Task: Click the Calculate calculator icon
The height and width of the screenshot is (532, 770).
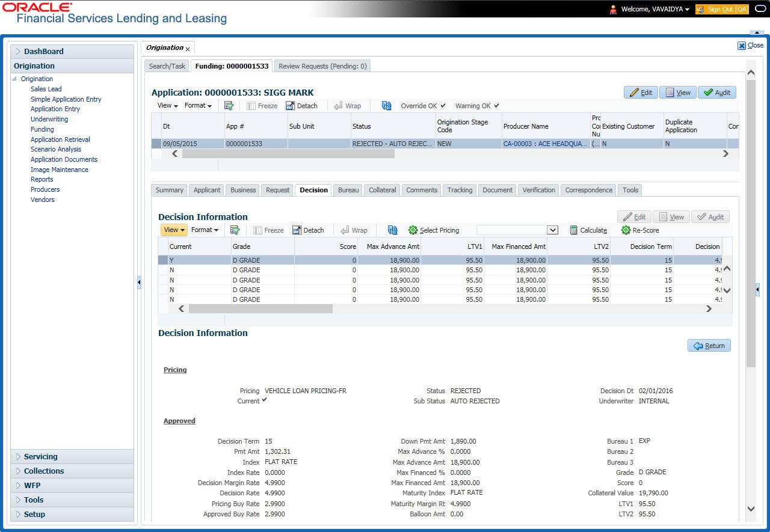Action: (574, 230)
